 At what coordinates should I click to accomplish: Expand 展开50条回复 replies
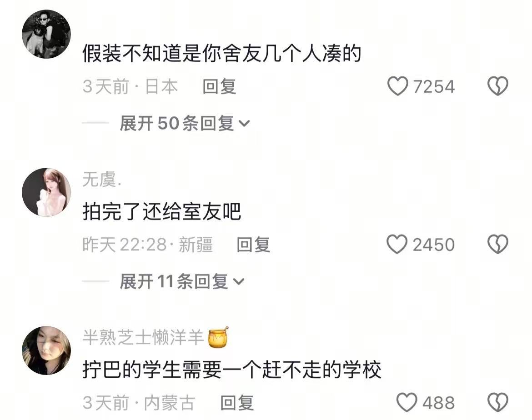(x=185, y=123)
